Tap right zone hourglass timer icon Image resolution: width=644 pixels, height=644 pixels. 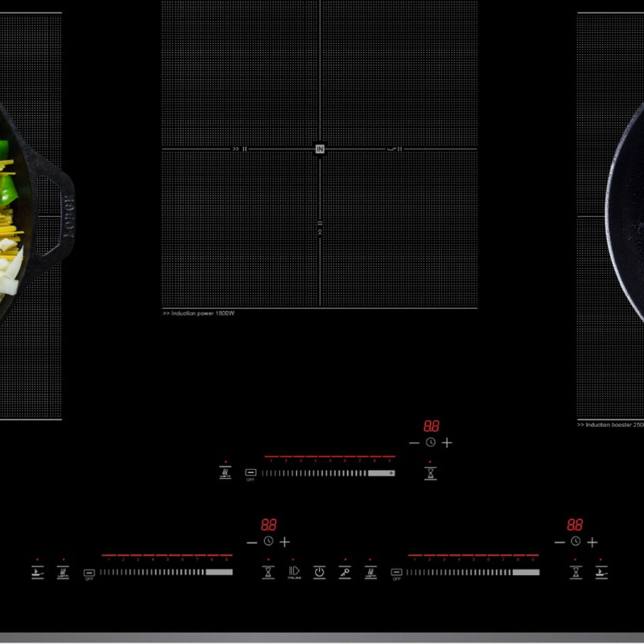coord(576,572)
